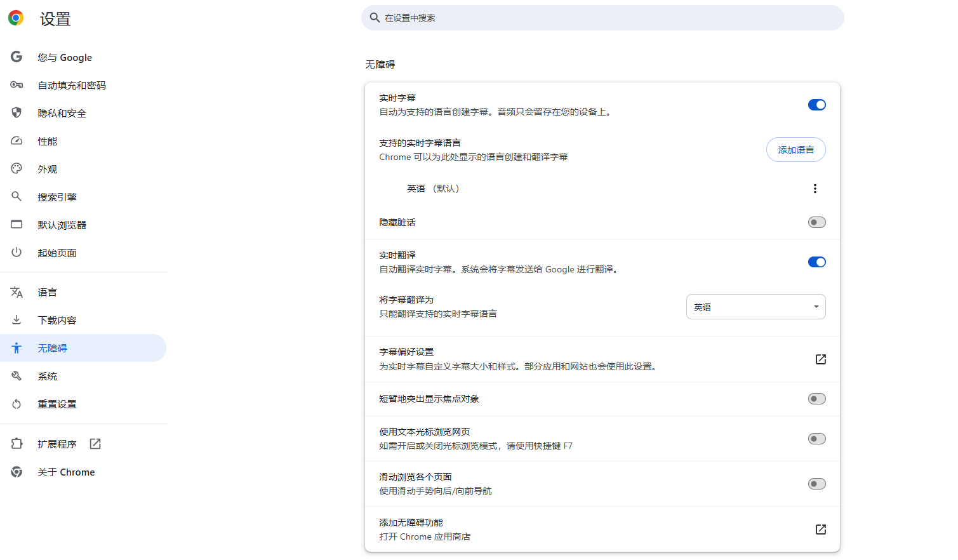This screenshot has height=560, width=958.
Task: Open 关于 Chrome page
Action: [83, 472]
